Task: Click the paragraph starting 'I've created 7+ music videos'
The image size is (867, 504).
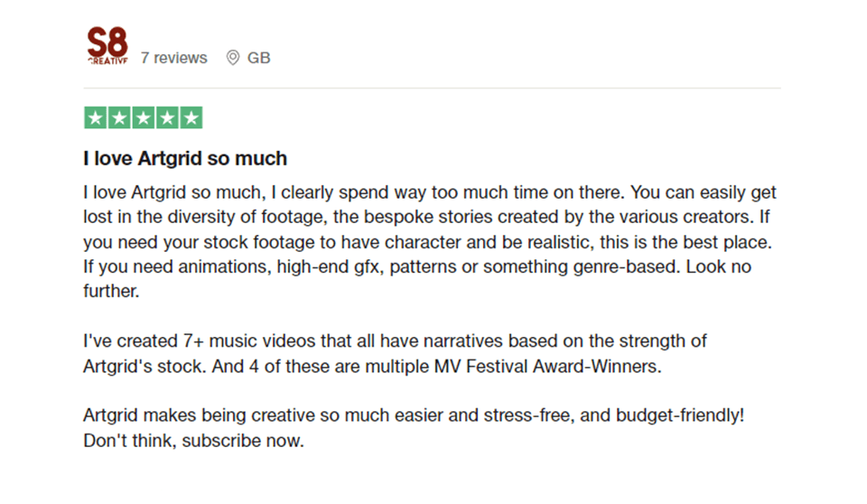Action: (x=395, y=354)
